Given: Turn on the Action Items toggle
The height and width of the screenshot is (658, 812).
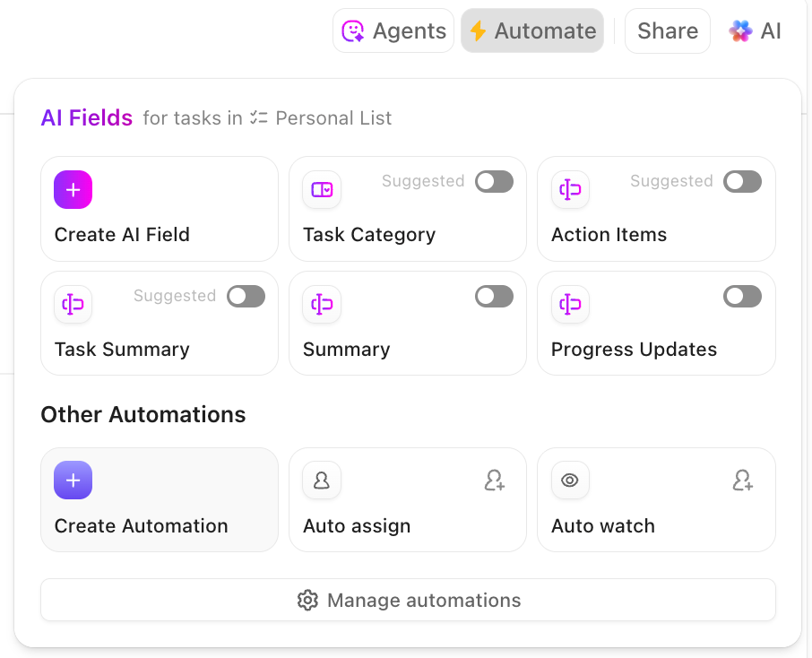Looking at the screenshot, I should (x=742, y=182).
